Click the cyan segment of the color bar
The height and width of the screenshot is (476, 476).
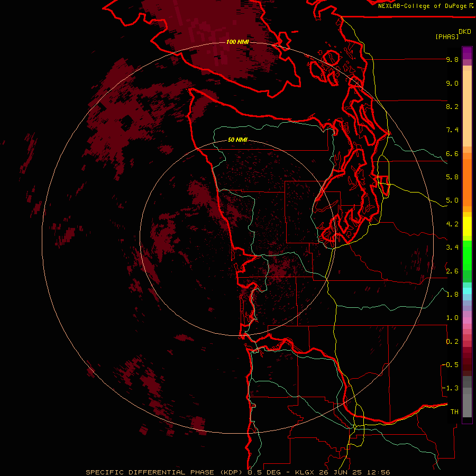[x=467, y=291]
